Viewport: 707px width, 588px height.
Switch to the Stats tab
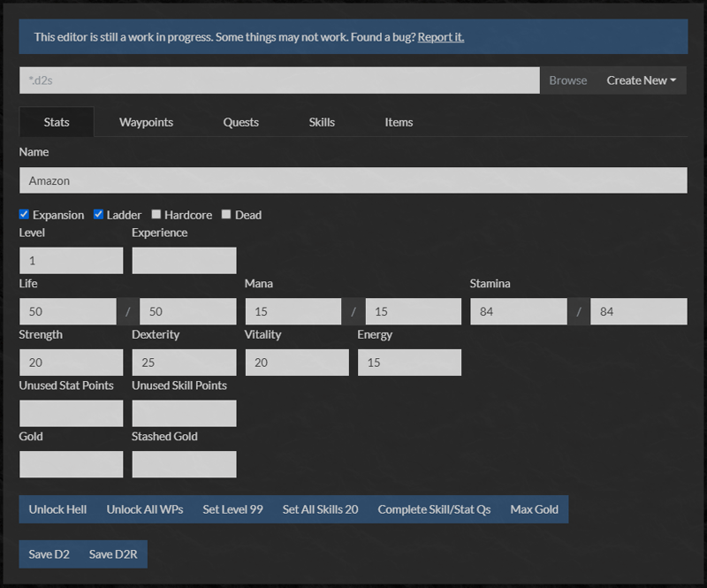point(57,122)
